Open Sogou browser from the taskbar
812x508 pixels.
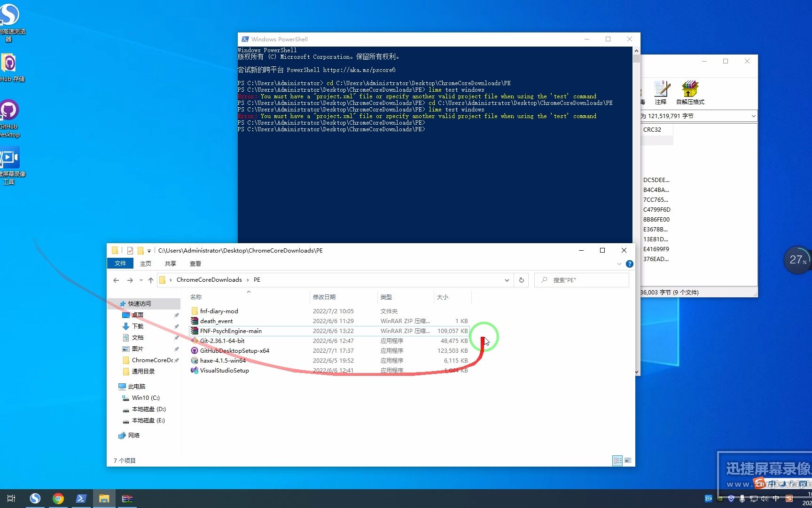35,499
